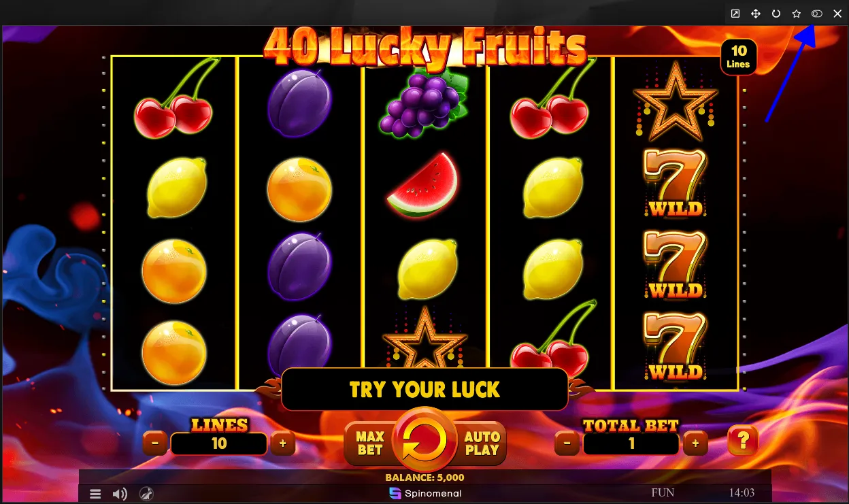Increase Total Bet with plus button
This screenshot has width=849, height=504.
695,444
